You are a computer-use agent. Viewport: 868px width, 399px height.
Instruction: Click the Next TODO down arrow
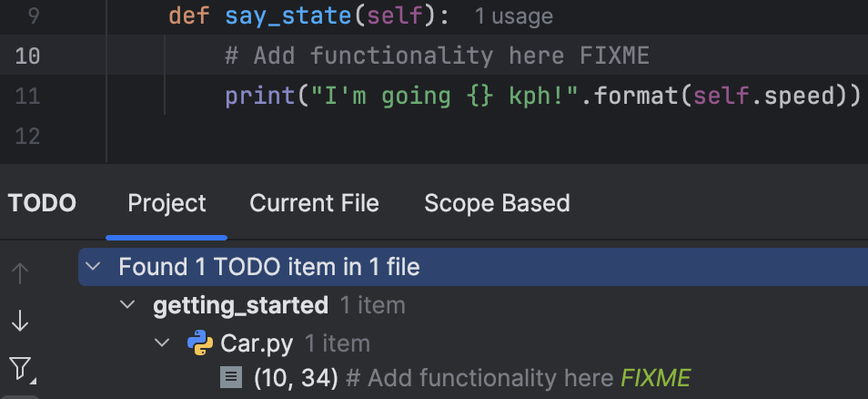tap(20, 321)
